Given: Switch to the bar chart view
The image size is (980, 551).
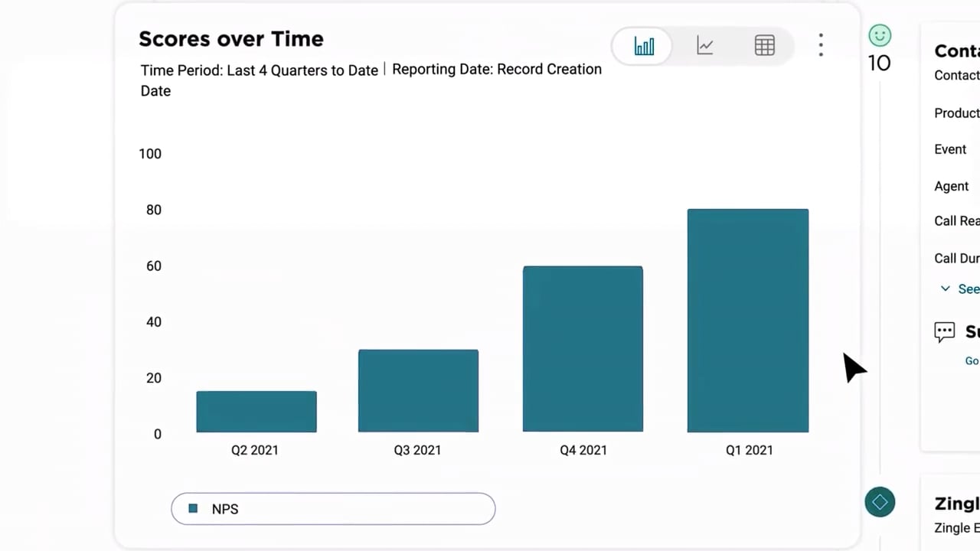Looking at the screenshot, I should 644,46.
